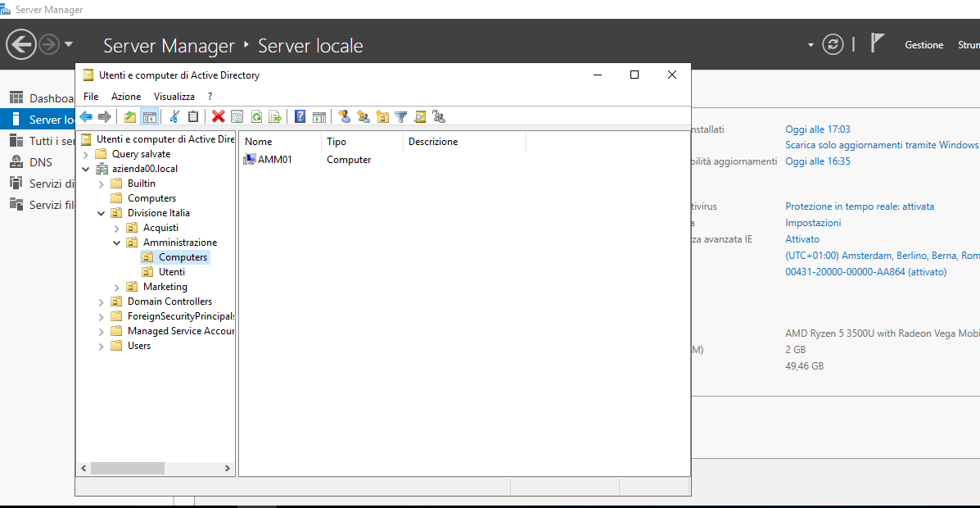Click Server Manager's large back arrow button
Screen dimensions: 980x508
click(20, 44)
